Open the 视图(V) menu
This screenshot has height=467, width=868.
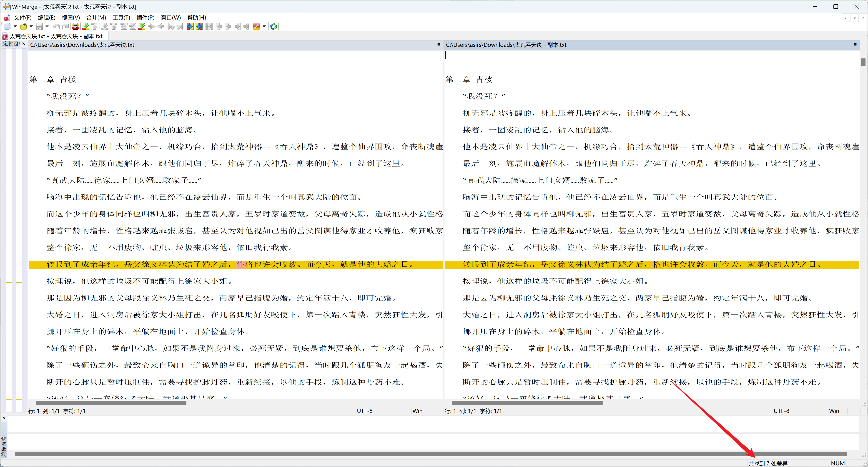[x=70, y=17]
